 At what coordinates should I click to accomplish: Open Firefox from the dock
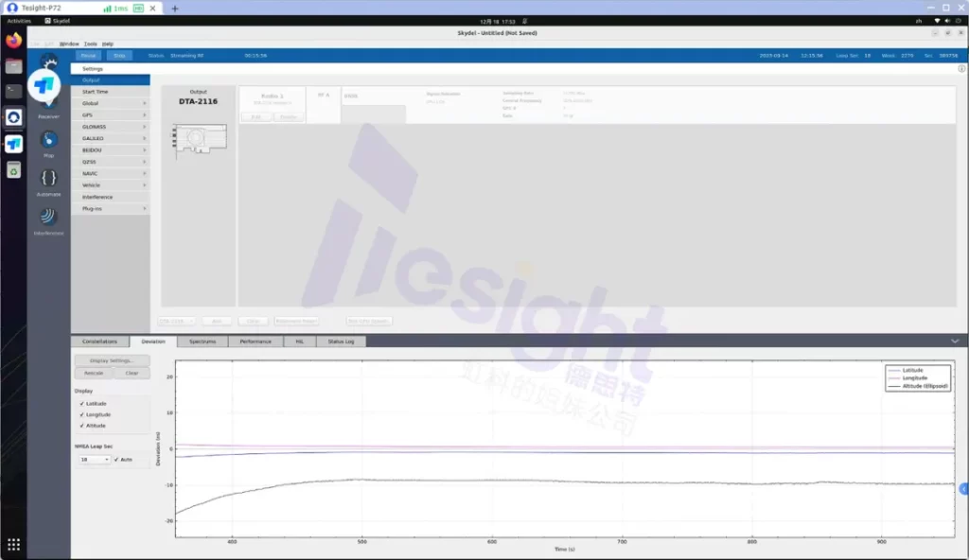[13, 41]
